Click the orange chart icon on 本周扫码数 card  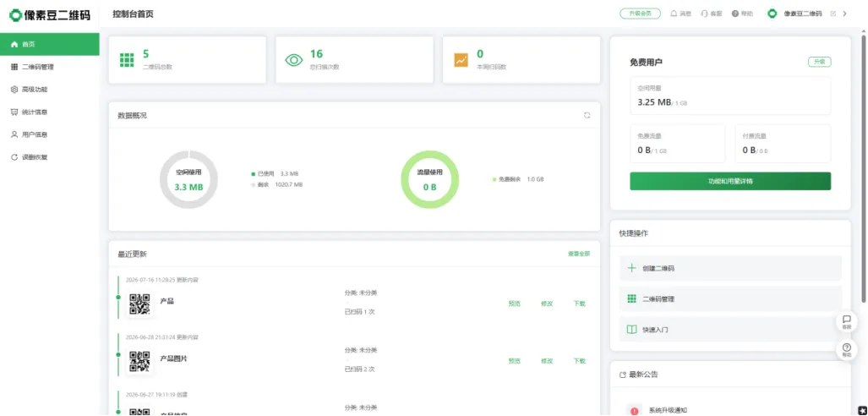461,60
